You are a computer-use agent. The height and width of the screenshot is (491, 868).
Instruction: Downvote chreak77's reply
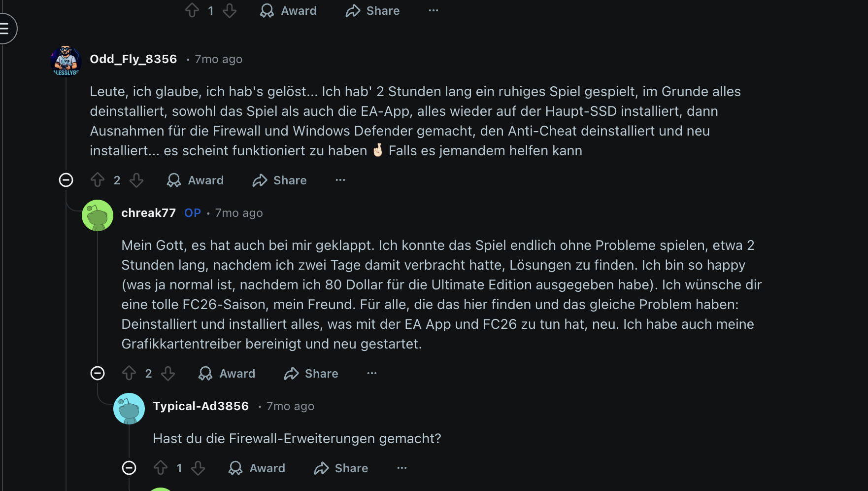coord(168,374)
